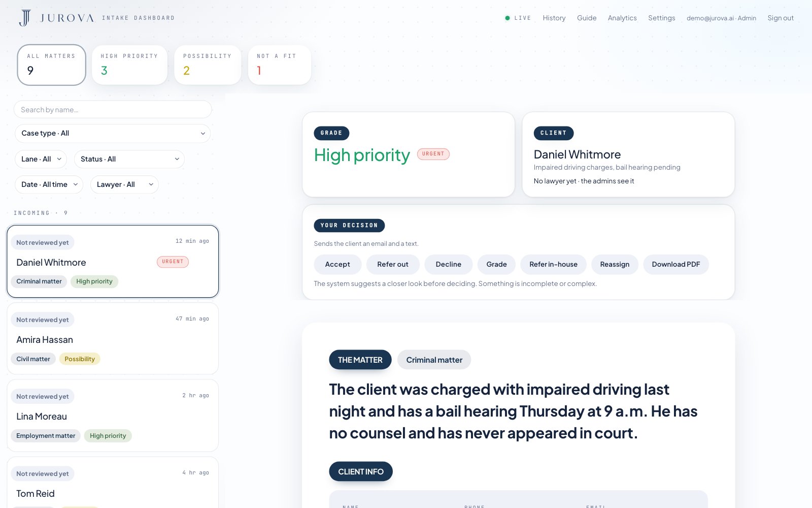Click the Refer in-house button
Image resolution: width=812 pixels, height=508 pixels.
coord(553,264)
